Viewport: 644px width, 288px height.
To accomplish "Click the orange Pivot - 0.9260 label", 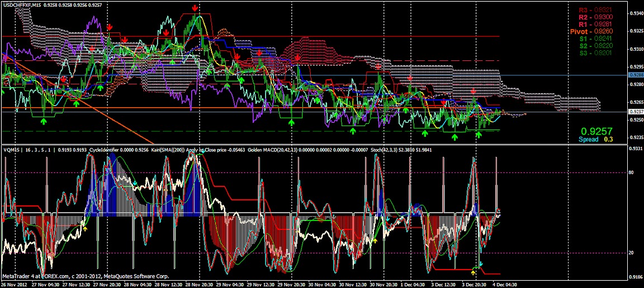I will click(593, 32).
